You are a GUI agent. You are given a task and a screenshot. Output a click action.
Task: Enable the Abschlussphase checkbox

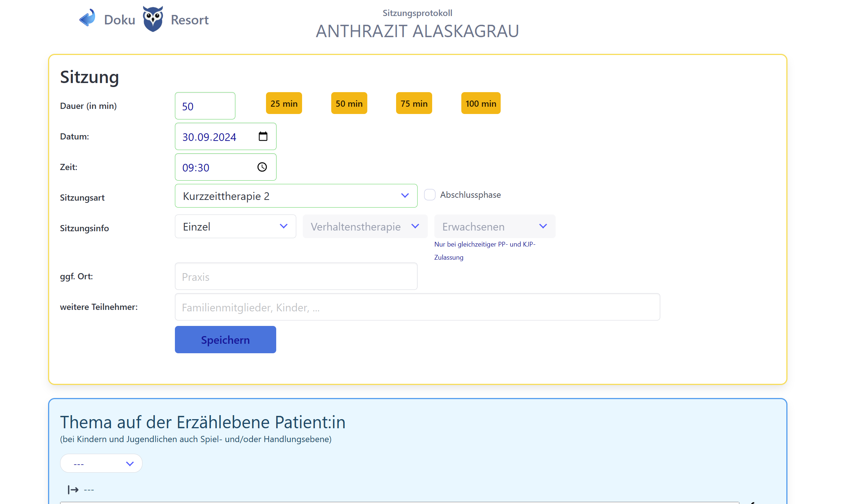pyautogui.click(x=430, y=195)
